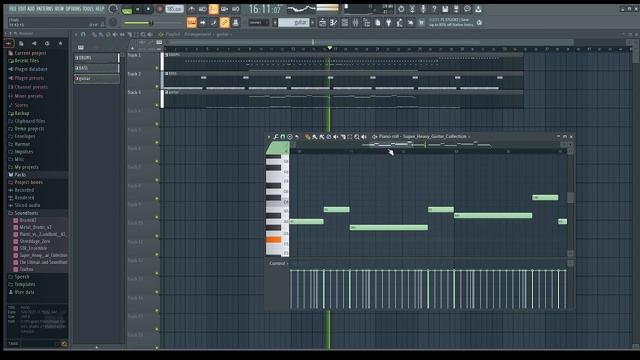The width and height of the screenshot is (640, 360).
Task: Toggle pattern/song mode button
Action: click(127, 9)
